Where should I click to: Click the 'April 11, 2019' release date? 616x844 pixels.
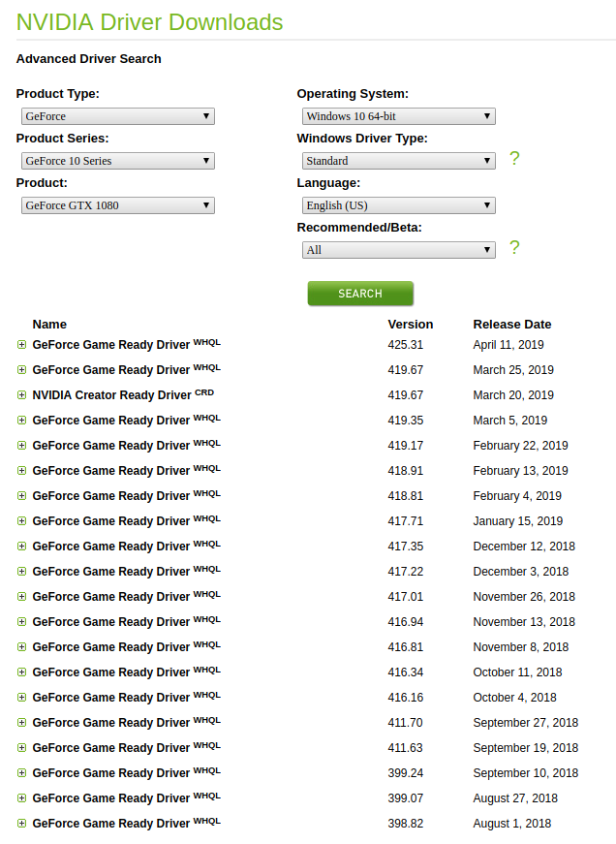coord(508,345)
